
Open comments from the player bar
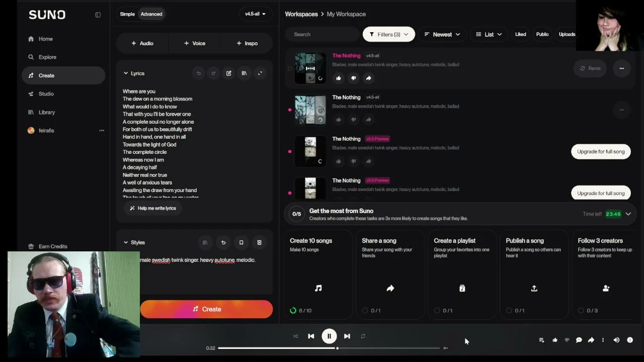pos(579,340)
